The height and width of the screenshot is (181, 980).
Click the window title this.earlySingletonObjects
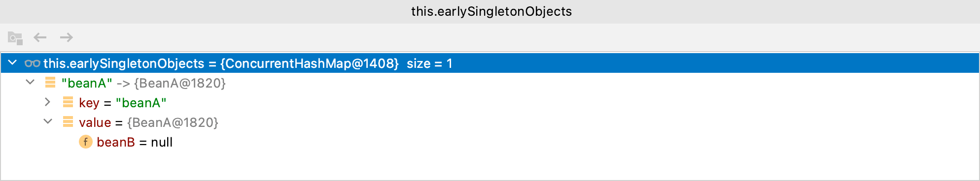(491, 11)
